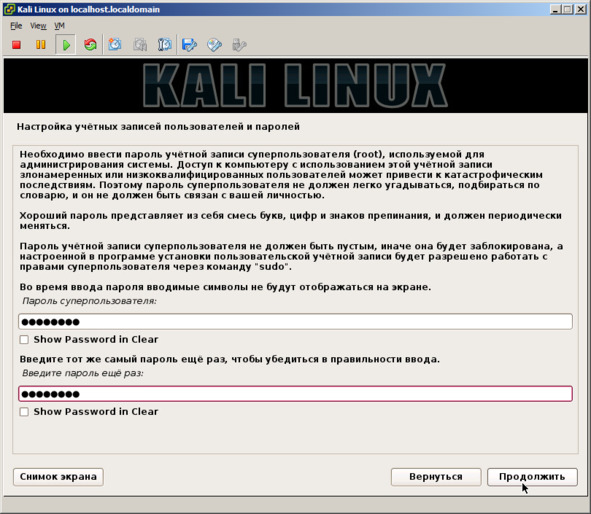Focus the Введите пароль ещё раз field
Image resolution: width=591 pixels, height=514 pixels.
coord(296,394)
